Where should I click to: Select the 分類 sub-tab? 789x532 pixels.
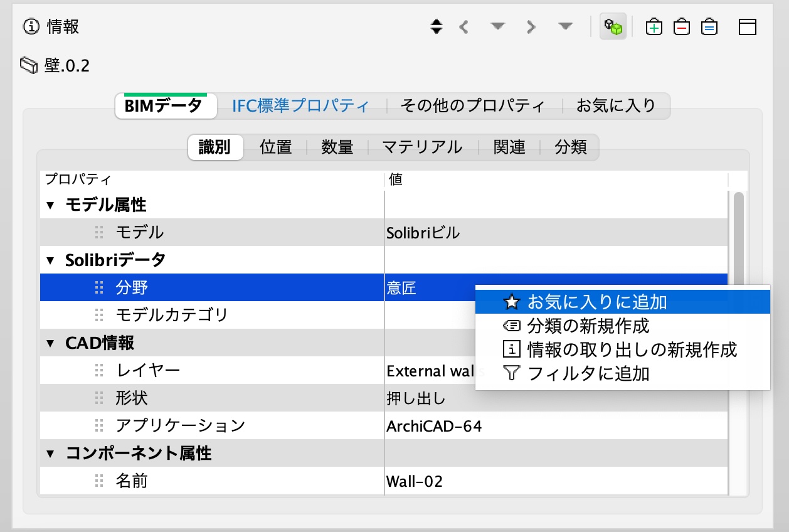571,147
